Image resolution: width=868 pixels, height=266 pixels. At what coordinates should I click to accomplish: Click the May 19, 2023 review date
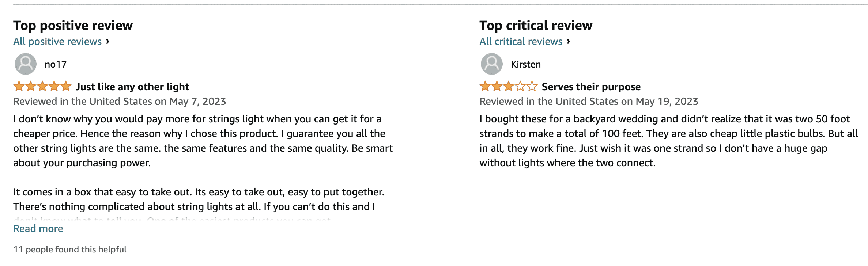point(667,101)
